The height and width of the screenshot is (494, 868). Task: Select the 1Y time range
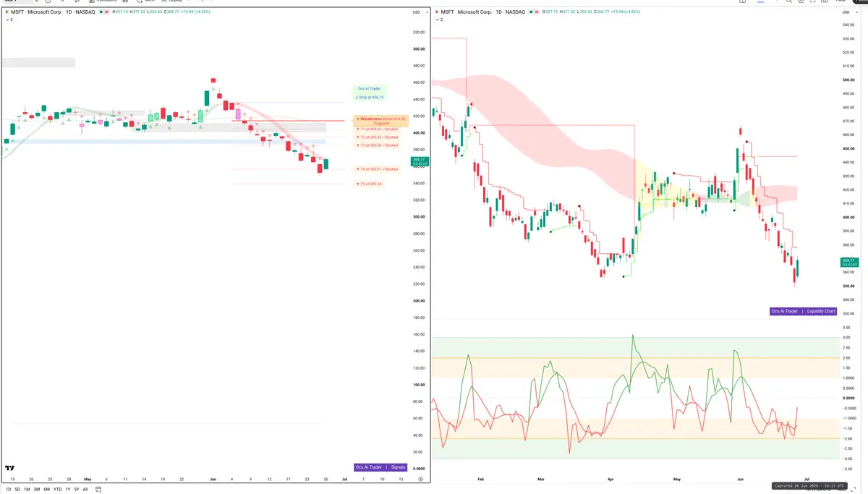(x=68, y=489)
